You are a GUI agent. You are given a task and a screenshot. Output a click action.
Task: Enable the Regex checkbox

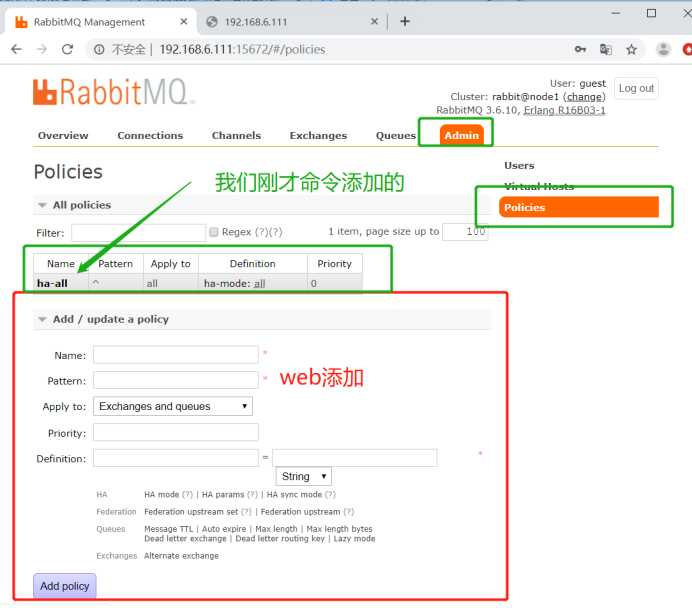pos(214,232)
